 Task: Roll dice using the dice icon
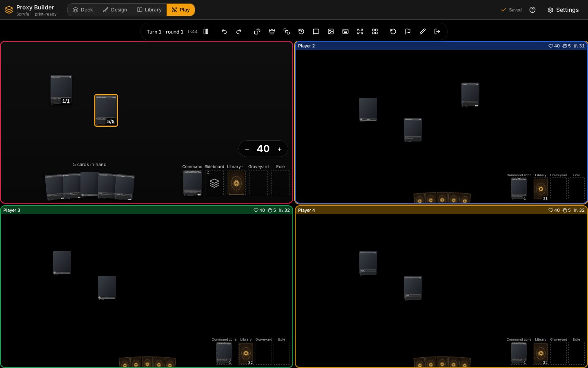[x=257, y=31]
